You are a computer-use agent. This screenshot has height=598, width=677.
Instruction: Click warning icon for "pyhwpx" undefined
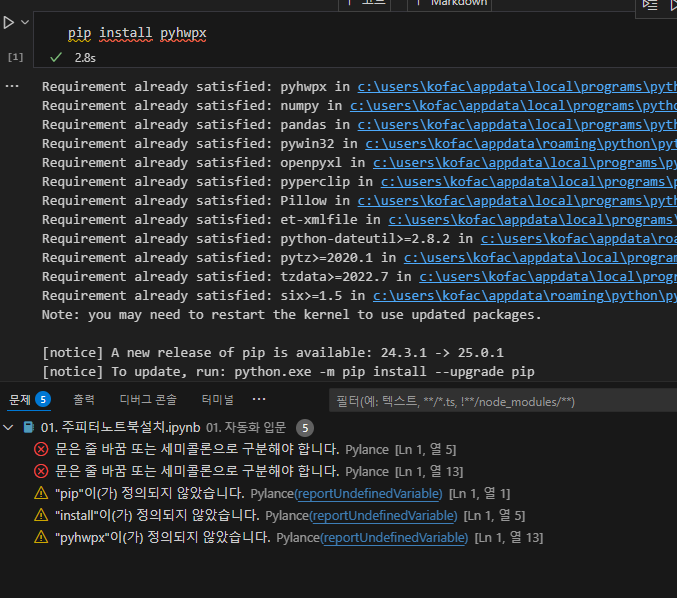point(41,537)
